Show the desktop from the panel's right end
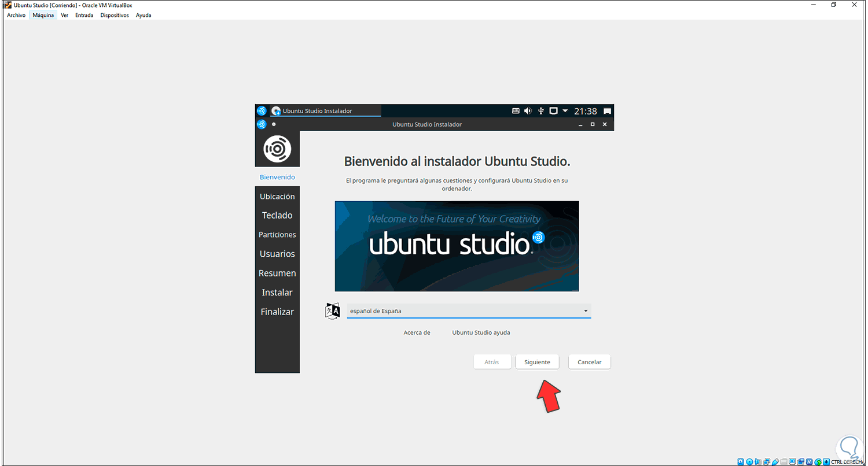Viewport: 868px width, 466px height. point(607,110)
